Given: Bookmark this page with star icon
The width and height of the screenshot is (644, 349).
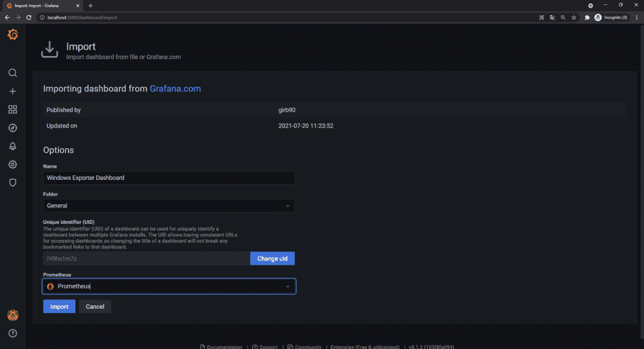Looking at the screenshot, I should tap(574, 17).
